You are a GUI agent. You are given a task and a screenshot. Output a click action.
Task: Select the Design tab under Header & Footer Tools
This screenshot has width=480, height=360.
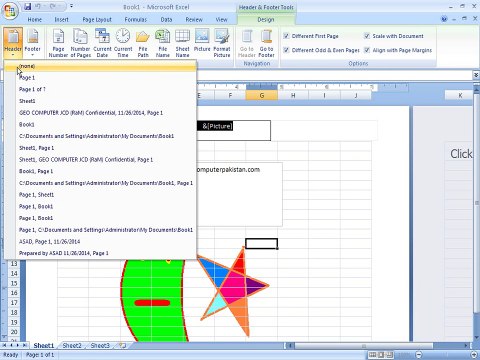[266, 20]
